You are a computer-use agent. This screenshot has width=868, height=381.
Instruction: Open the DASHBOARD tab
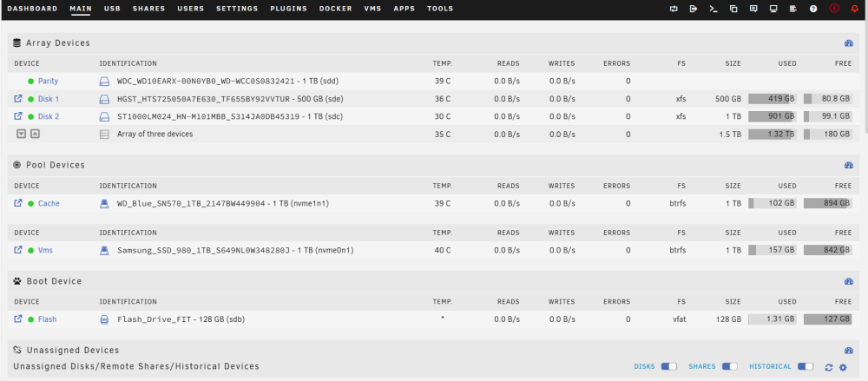pos(32,9)
